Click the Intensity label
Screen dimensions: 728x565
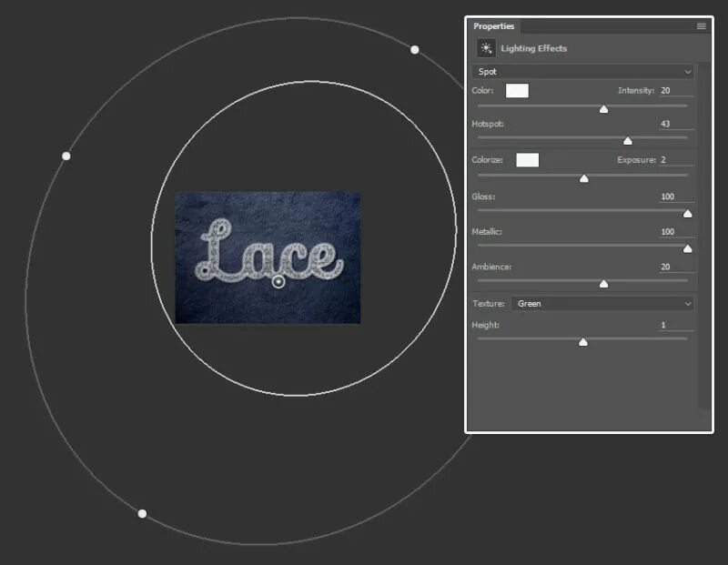(x=635, y=91)
